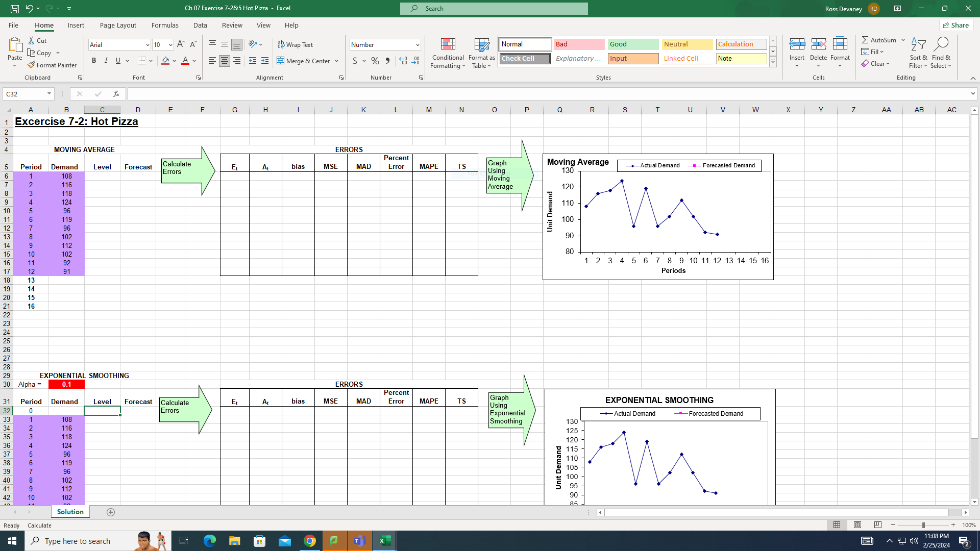Toggle bold formatting
Image resolution: width=980 pixels, height=551 pixels.
pyautogui.click(x=94, y=61)
